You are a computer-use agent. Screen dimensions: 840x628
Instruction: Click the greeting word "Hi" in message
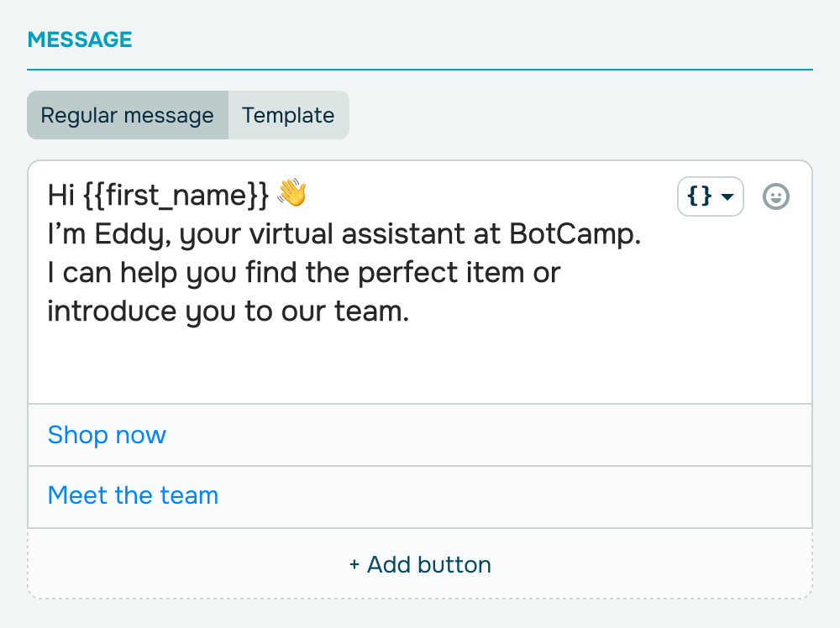(x=61, y=195)
